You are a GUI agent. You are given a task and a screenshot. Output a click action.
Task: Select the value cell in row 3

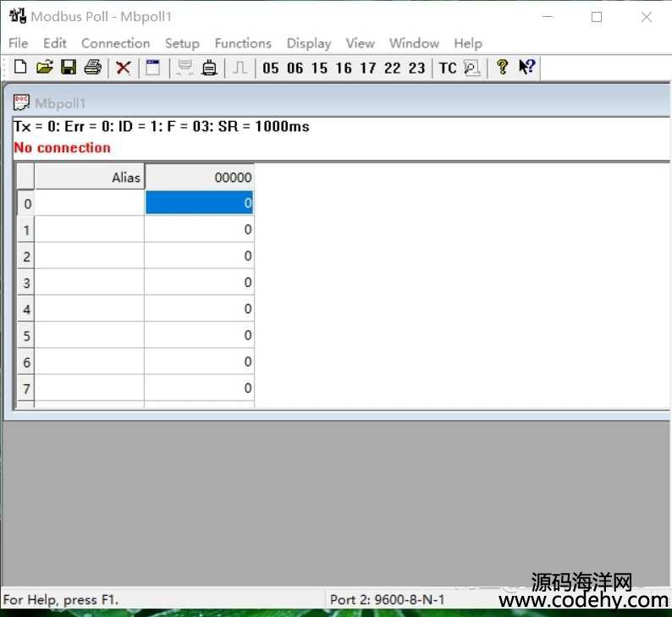pos(199,283)
